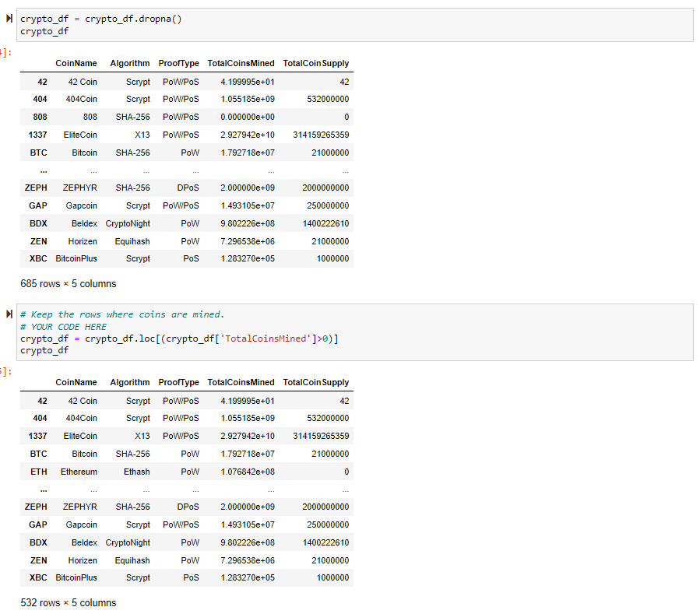Click CoinName header in first table
Viewport: 700px width, 614px height.
tap(76, 63)
